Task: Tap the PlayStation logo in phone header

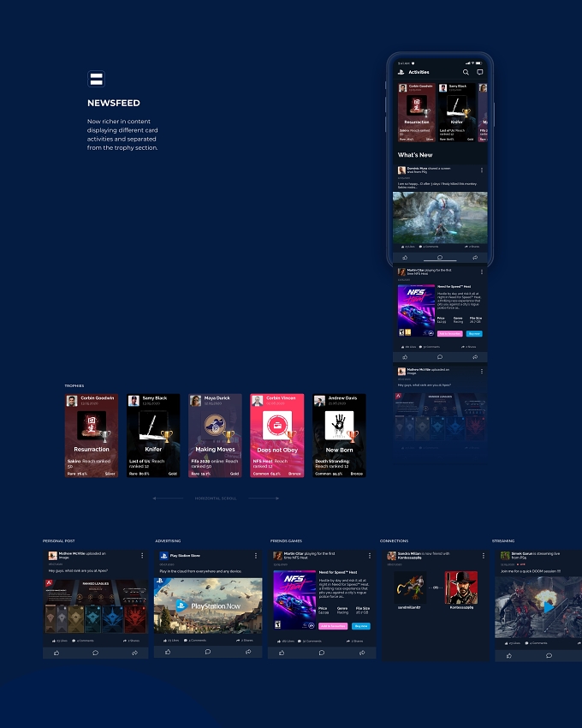Action: [401, 72]
